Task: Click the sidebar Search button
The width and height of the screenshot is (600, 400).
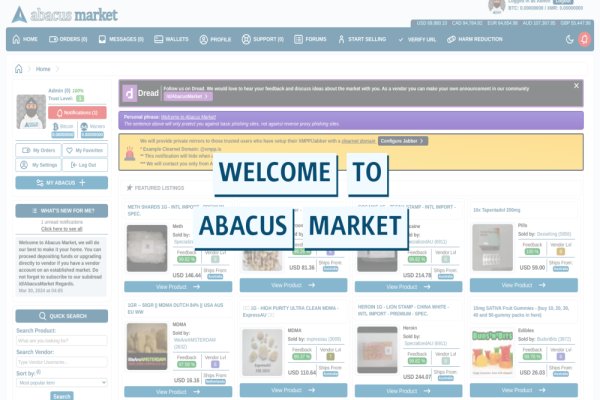Action: [62, 396]
